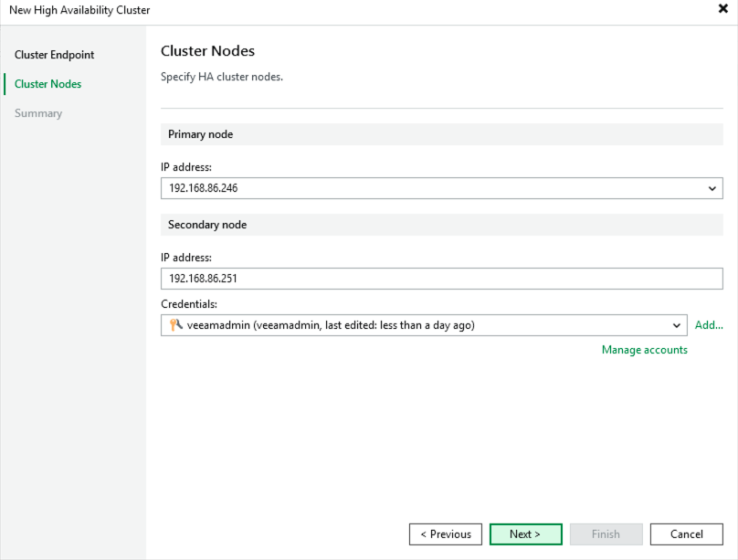Close the New High Availability Cluster dialog
Screen dimensions: 738x560
pos(723,9)
